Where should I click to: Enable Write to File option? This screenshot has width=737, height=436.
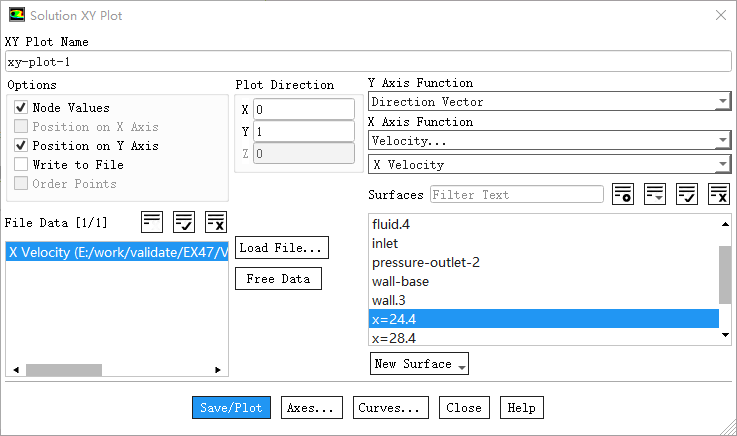click(x=21, y=165)
